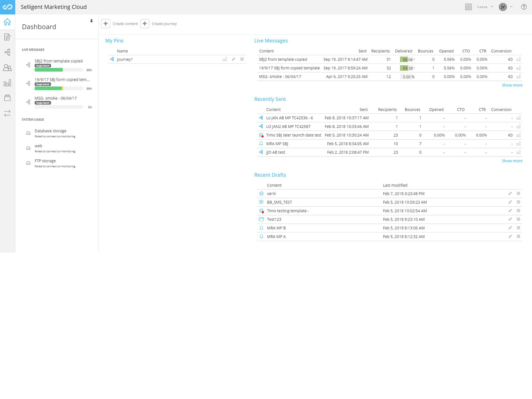Edit journey1 with its pencil icon
This screenshot has height=399, width=532.
(233, 59)
